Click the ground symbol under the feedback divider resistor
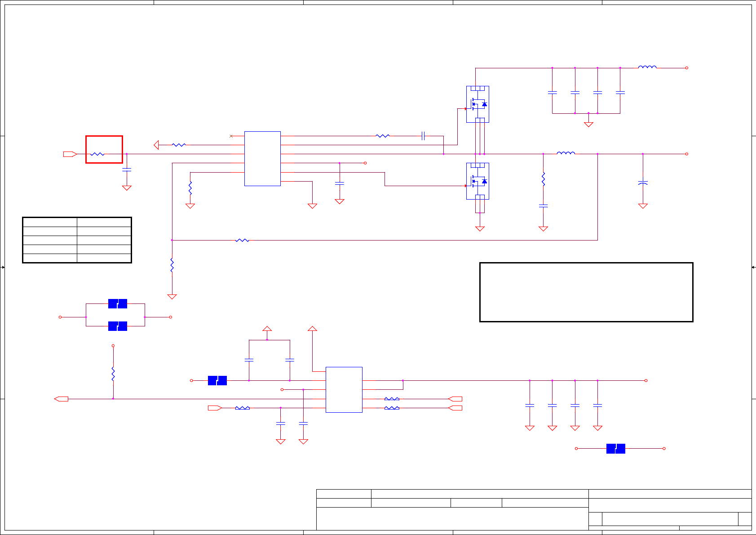Image resolution: width=756 pixels, height=535 pixels. (172, 297)
